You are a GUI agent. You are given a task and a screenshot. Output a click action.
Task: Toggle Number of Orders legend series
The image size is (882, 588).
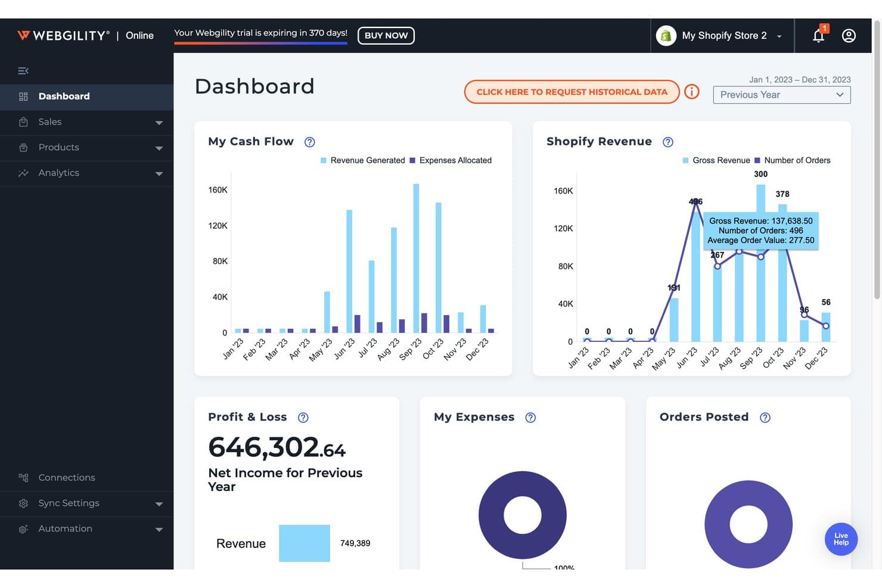792,160
